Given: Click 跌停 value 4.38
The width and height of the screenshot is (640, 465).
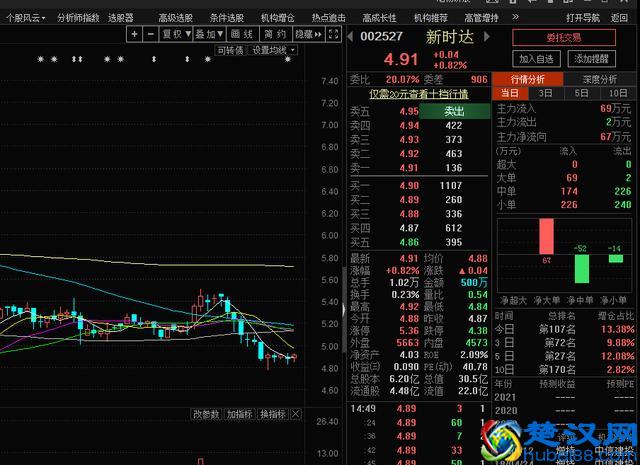Looking at the screenshot, I should pyautogui.click(x=478, y=331).
